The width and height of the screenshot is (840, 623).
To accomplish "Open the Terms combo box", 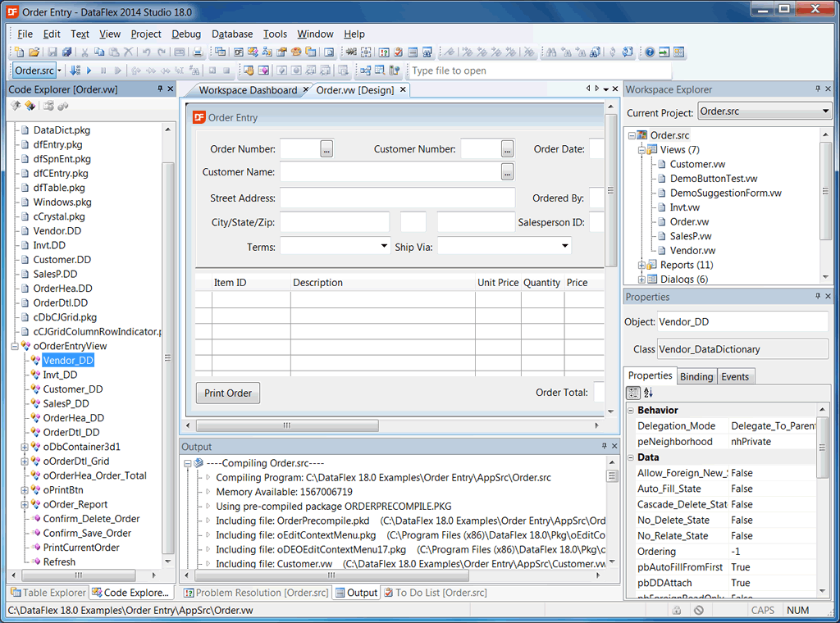I will point(384,246).
